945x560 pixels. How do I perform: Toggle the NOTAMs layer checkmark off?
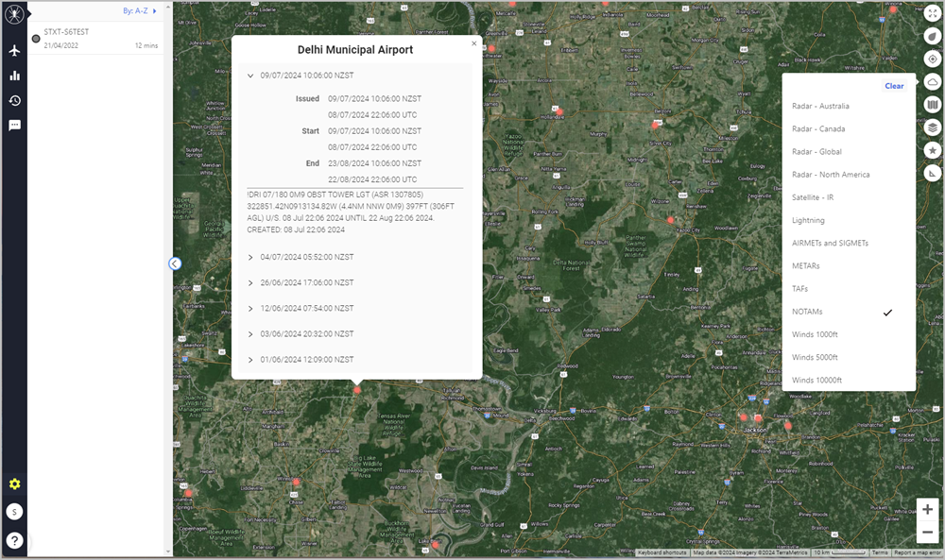pyautogui.click(x=887, y=313)
